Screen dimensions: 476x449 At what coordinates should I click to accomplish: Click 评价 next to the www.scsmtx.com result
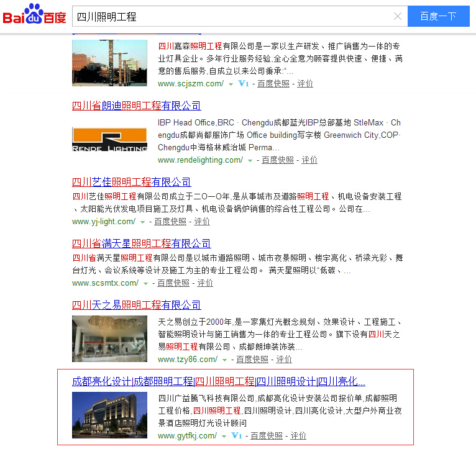[205, 283]
